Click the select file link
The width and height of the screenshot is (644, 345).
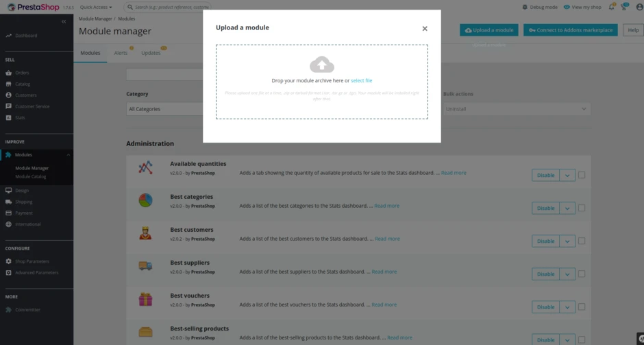(x=362, y=81)
